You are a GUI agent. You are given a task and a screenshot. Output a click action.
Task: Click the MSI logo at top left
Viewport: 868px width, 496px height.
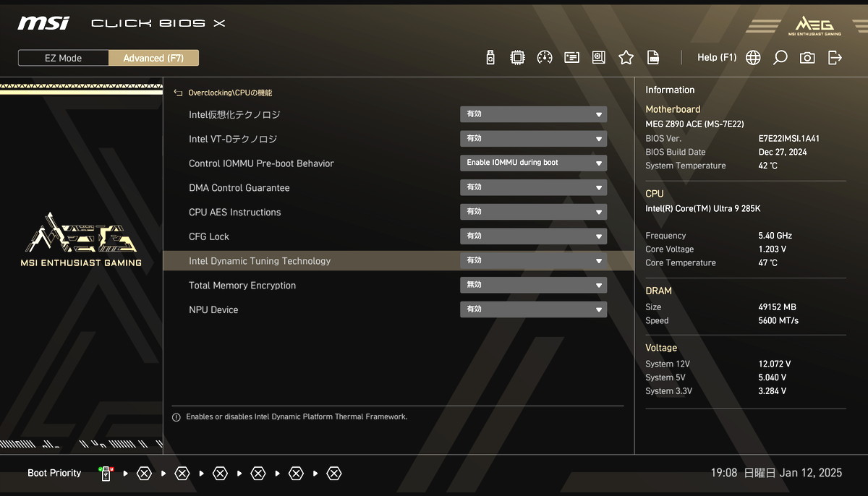tap(43, 22)
